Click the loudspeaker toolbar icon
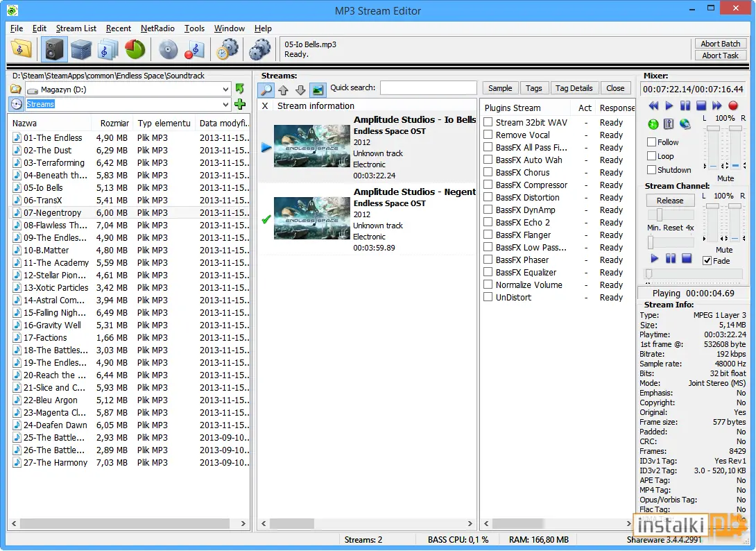The height and width of the screenshot is (551, 756). [x=54, y=50]
